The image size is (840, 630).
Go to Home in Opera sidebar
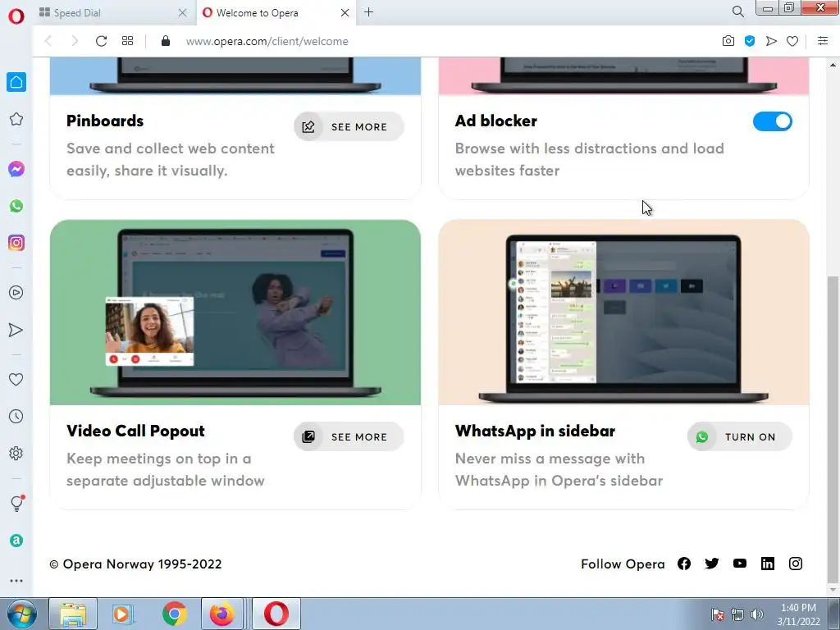[16, 82]
